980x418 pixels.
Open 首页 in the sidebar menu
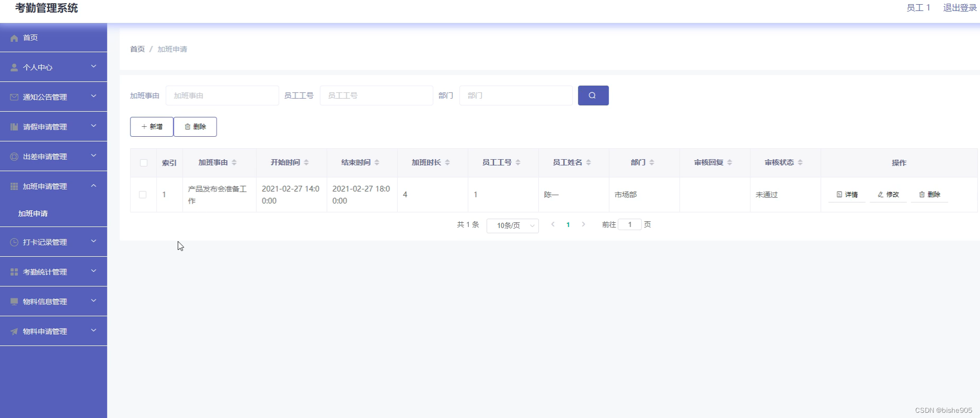pyautogui.click(x=53, y=38)
